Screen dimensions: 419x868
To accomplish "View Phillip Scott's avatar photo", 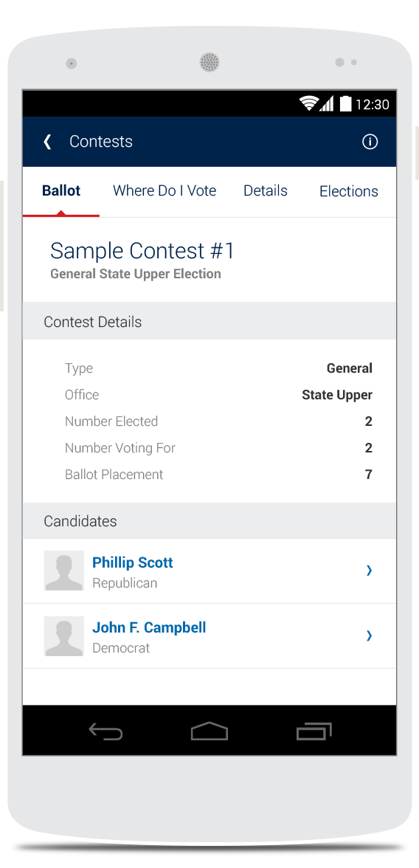I will coord(64,570).
